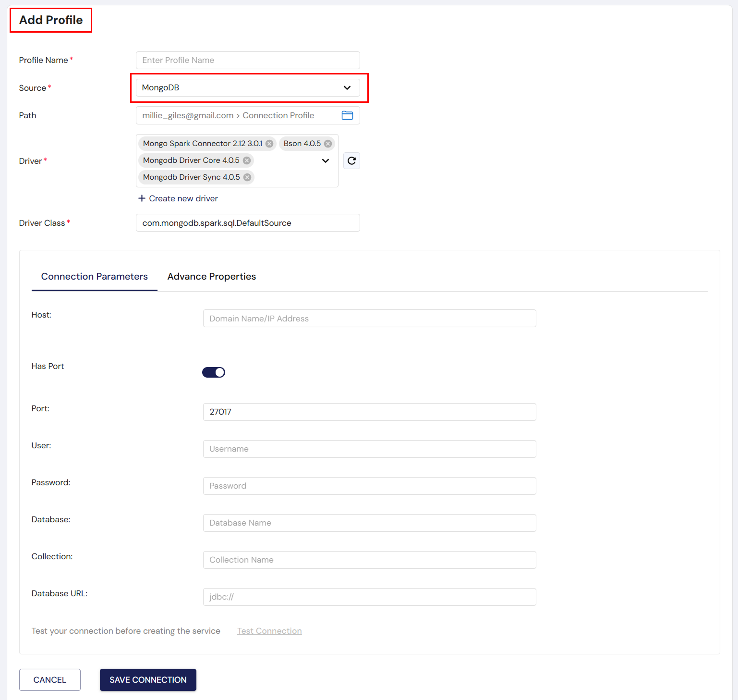This screenshot has height=700, width=738.
Task: Focus the Profile Name input field
Action: [x=248, y=61]
